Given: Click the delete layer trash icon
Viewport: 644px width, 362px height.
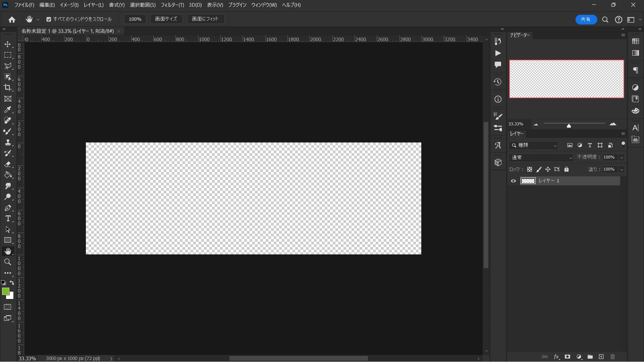Looking at the screenshot, I should click(612, 357).
